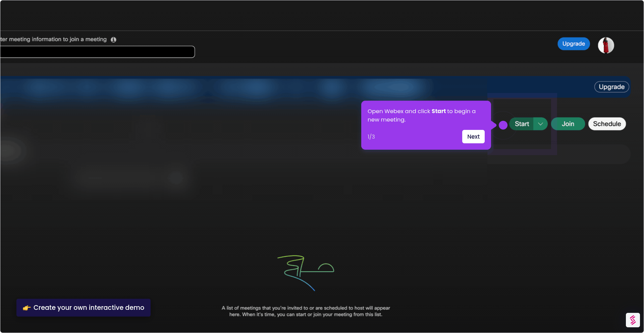Click the meeting information input field
The height and width of the screenshot is (333, 644).
(x=97, y=52)
